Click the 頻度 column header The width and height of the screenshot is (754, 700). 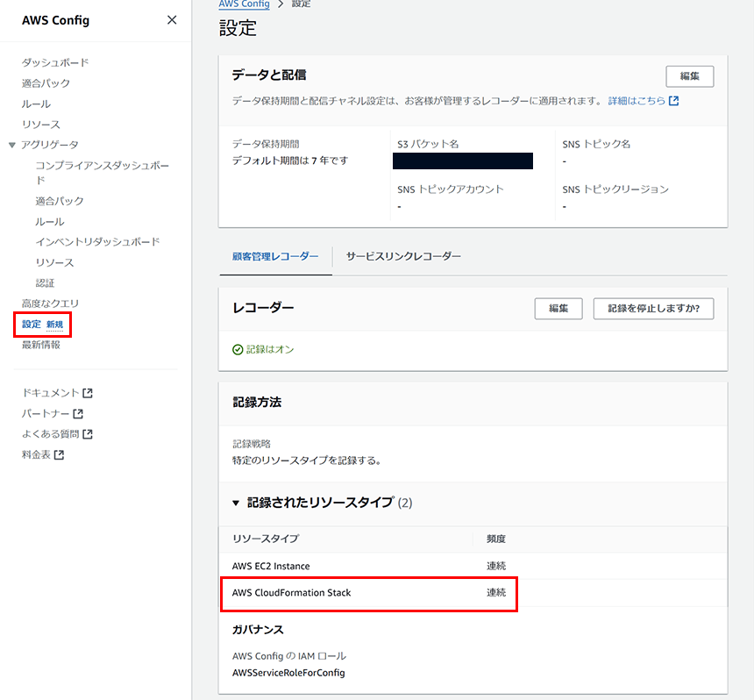point(495,539)
